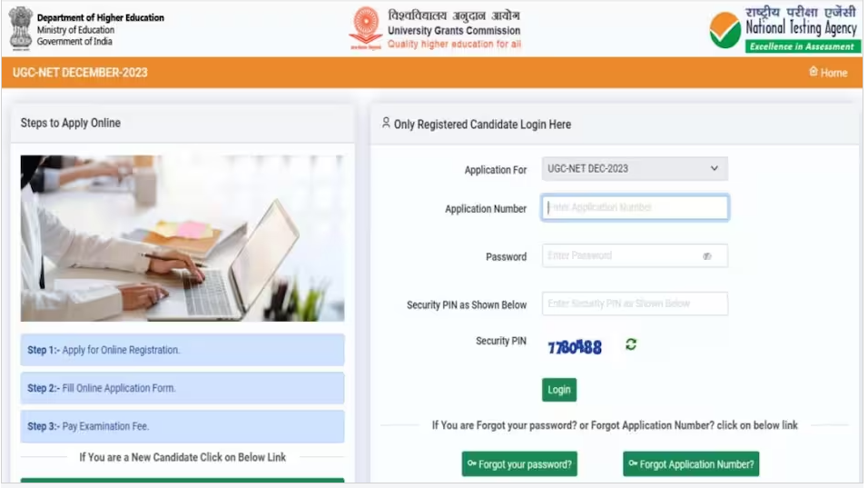Click the UGC-NET DECEMBER-2023 header title
868x488 pixels.
(80, 73)
